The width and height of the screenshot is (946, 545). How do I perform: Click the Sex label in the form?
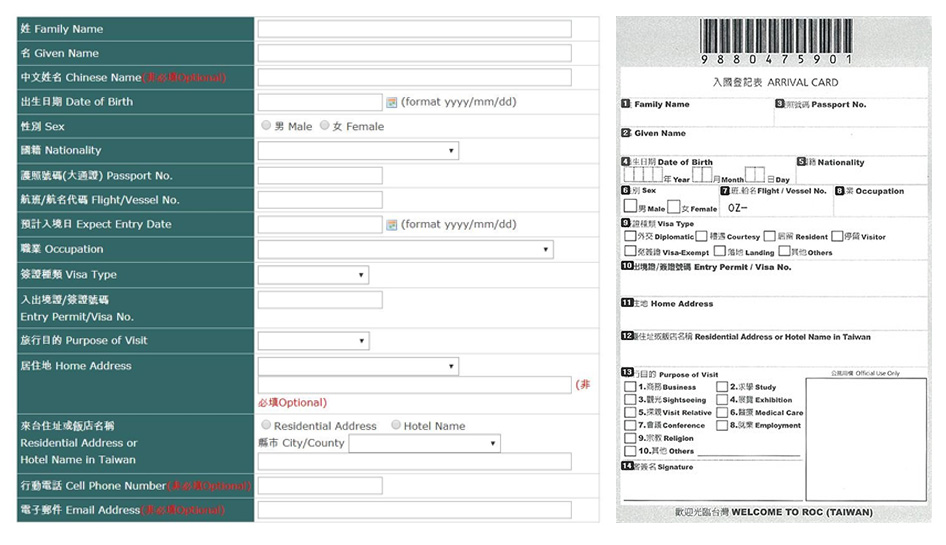click(42, 126)
